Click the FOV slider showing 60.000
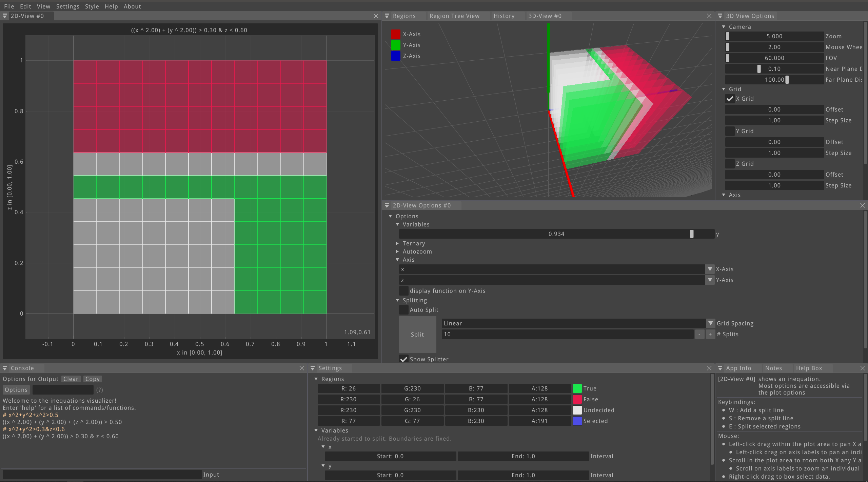868x482 pixels. [774, 58]
